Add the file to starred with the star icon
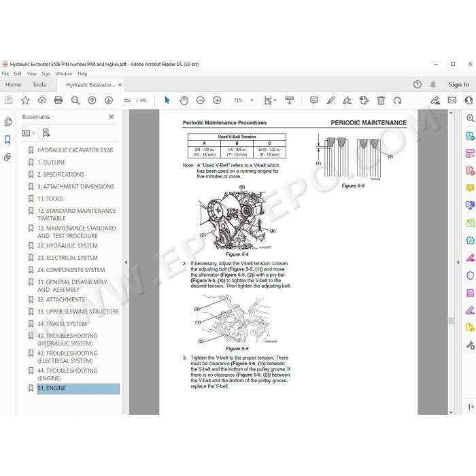This screenshot has width=476, height=476. [25, 100]
